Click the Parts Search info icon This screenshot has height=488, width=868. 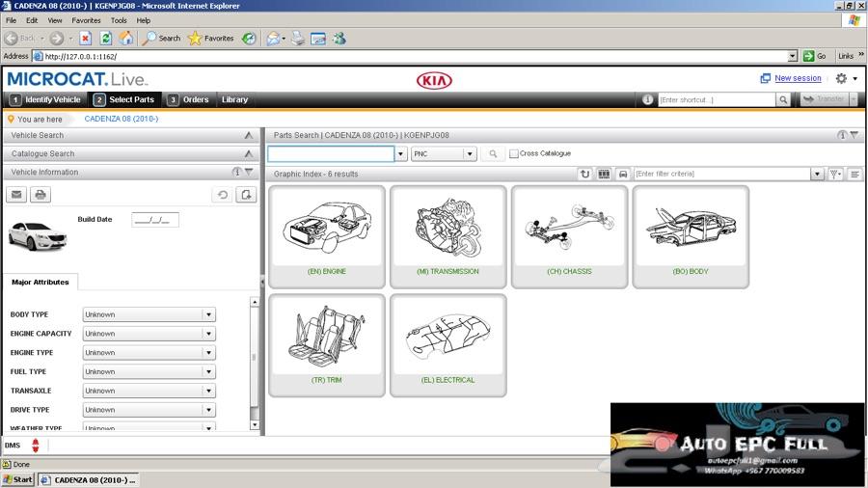click(842, 135)
